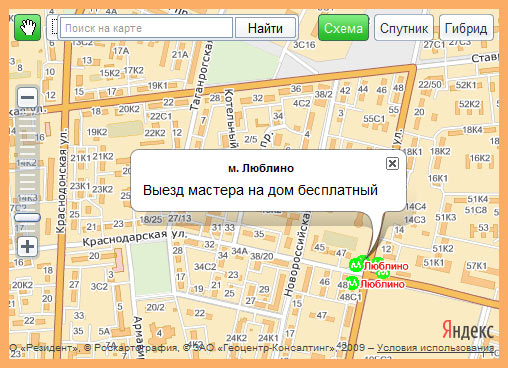Screen dimensions: 508x368
Task: Click house number 16K2
Action: (x=480, y=158)
